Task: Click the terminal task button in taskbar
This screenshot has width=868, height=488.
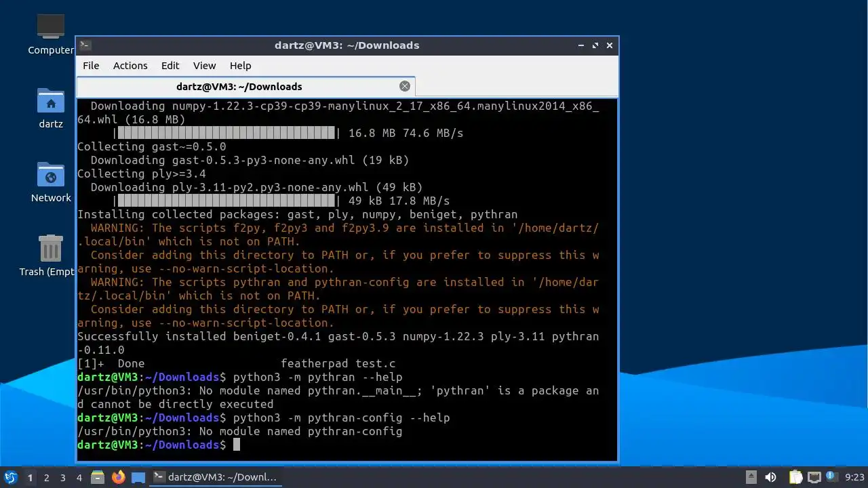Action: click(216, 477)
